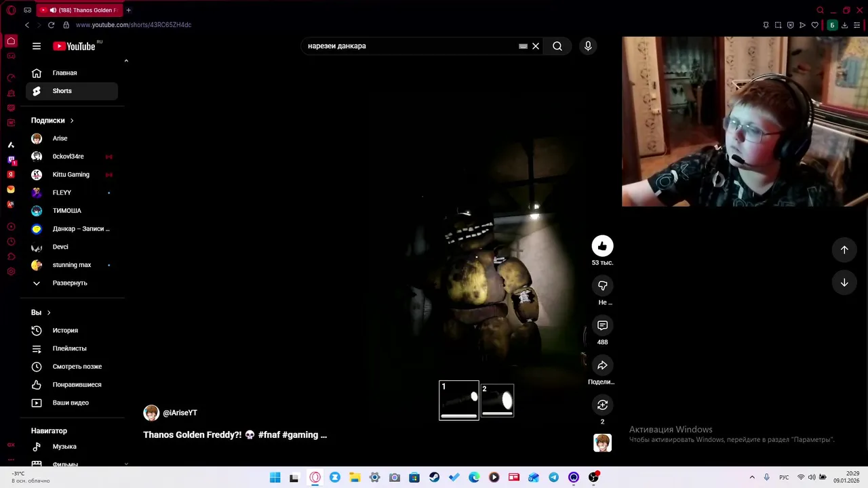This screenshot has height=488, width=868.
Task: Open the green Б profile extension
Action: 832,25
